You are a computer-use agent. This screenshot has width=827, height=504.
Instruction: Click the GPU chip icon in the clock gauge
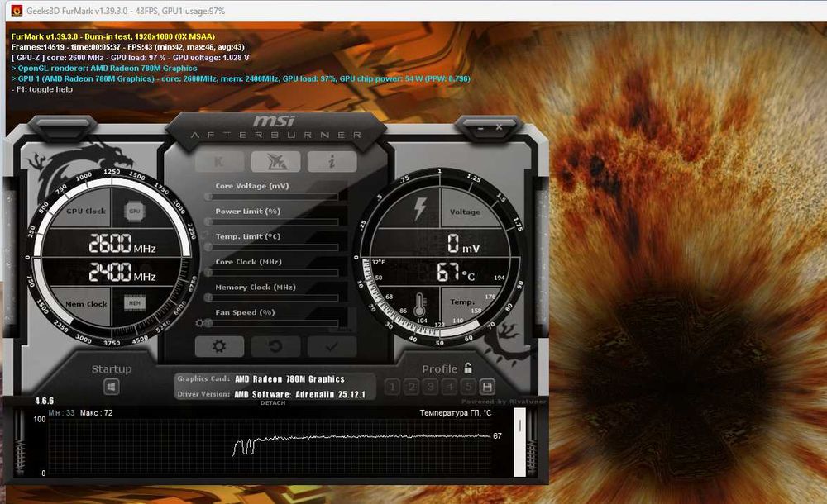point(135,212)
